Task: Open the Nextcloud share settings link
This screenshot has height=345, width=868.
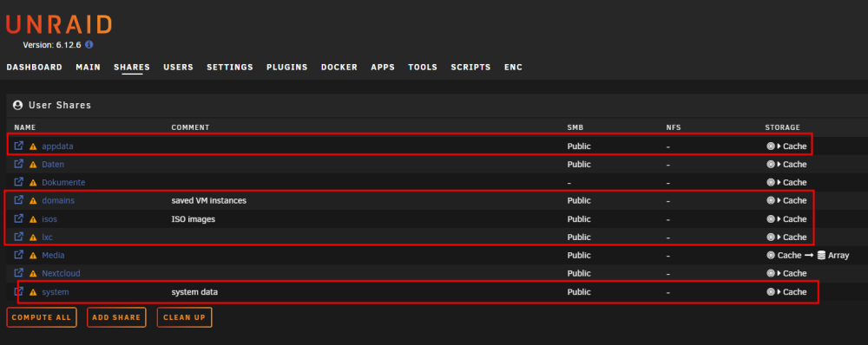Action: tap(61, 273)
